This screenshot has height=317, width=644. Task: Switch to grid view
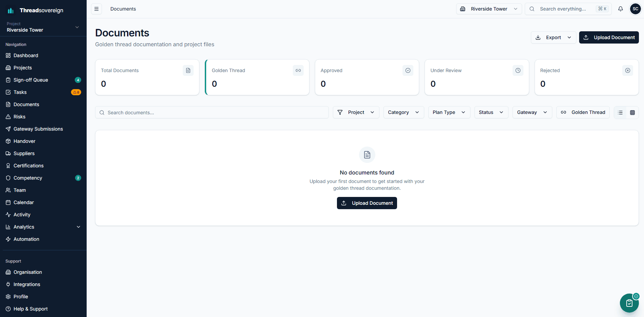(x=632, y=113)
